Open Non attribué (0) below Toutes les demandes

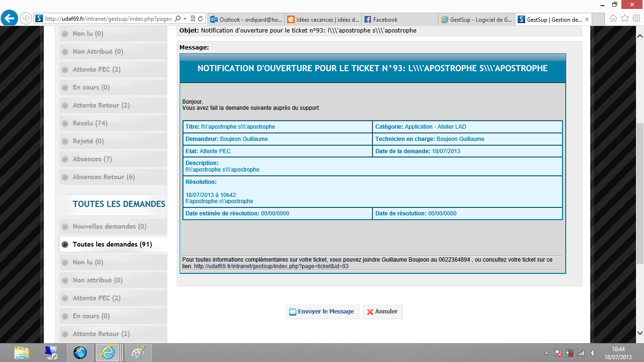(113, 280)
